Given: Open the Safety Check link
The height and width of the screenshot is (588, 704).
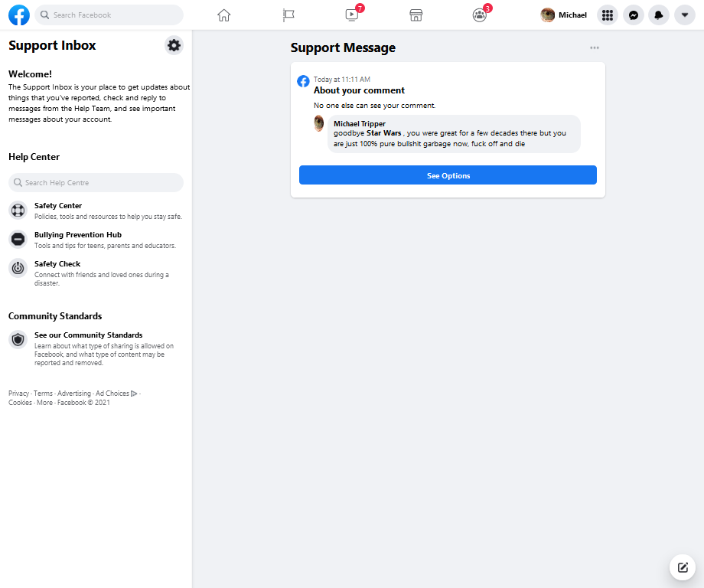Looking at the screenshot, I should (57, 264).
